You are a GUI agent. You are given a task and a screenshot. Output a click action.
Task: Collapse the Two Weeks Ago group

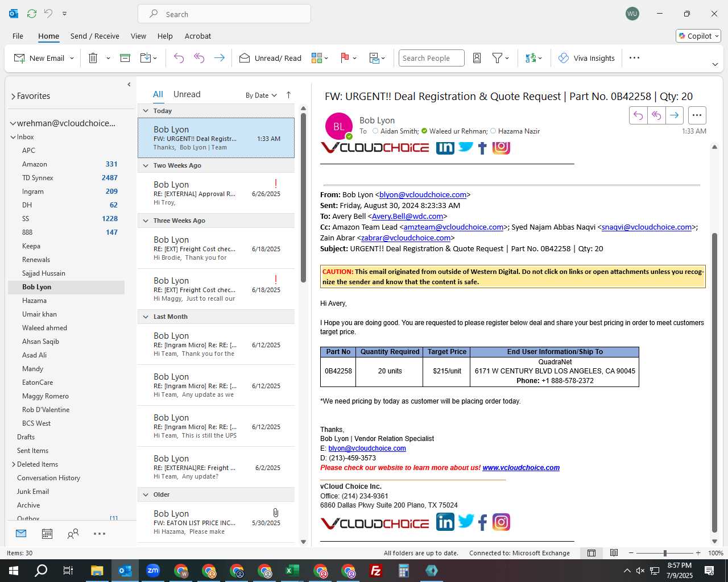tap(146, 165)
